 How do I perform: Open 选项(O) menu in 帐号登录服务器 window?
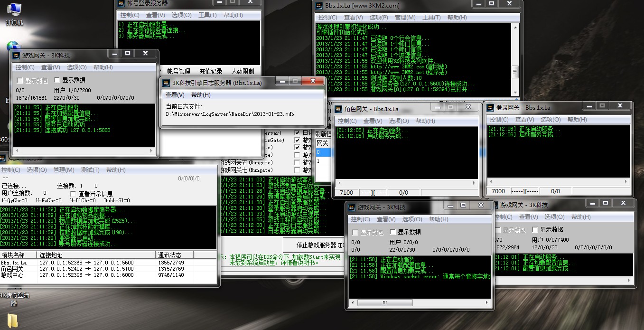[x=181, y=15]
